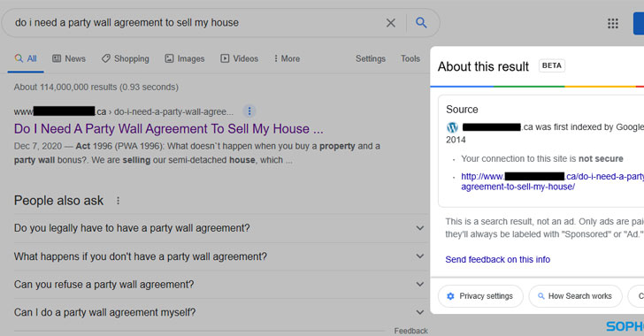Click the Privacy settings gear icon

(450, 296)
